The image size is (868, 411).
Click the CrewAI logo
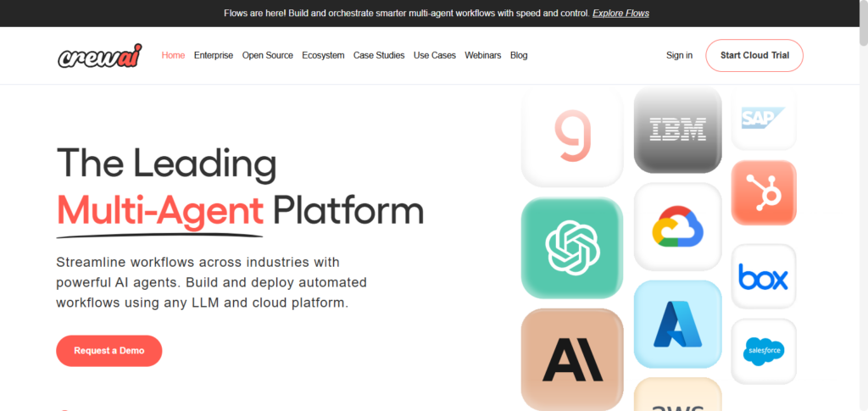click(99, 56)
